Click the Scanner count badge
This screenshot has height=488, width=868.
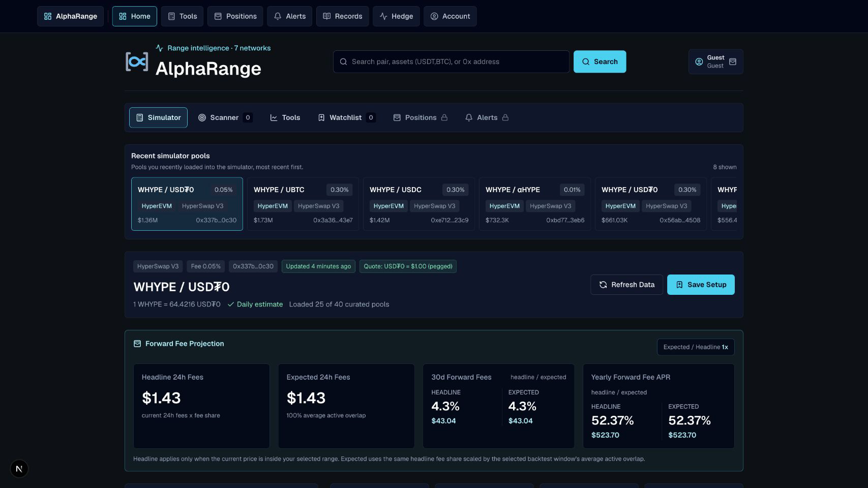pyautogui.click(x=248, y=117)
